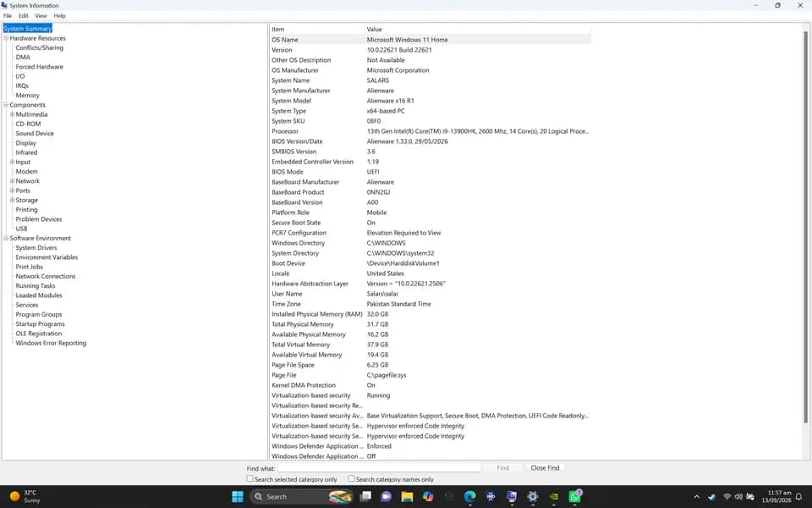Image resolution: width=812 pixels, height=508 pixels.
Task: Open the Help menu
Action: tap(59, 16)
